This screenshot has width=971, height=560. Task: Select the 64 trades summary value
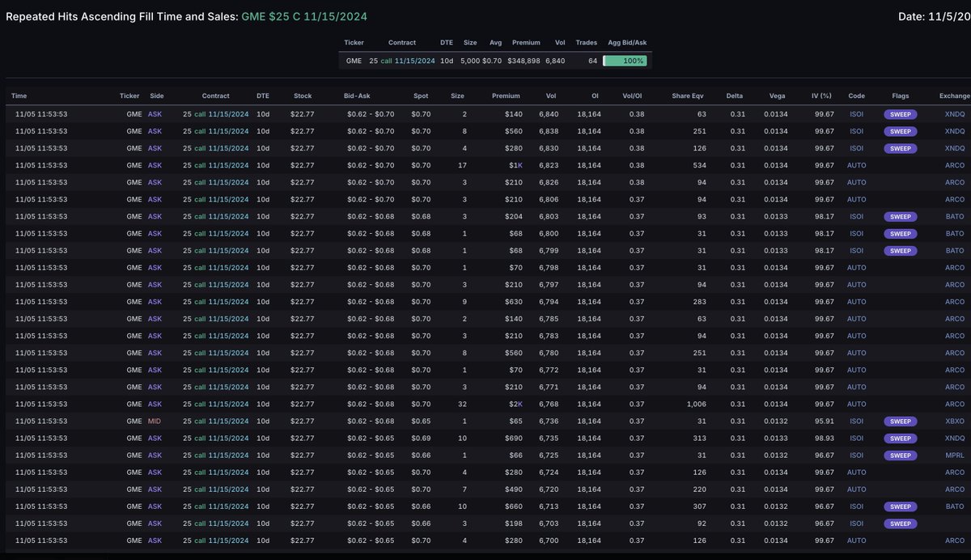(592, 61)
